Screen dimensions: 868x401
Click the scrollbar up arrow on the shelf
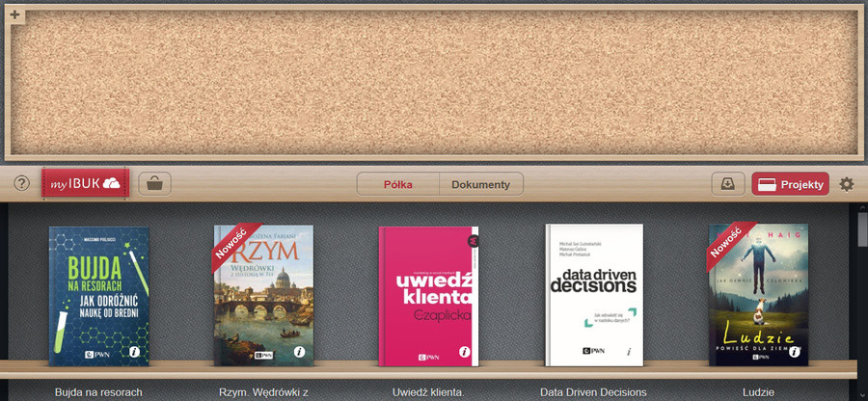862,207
